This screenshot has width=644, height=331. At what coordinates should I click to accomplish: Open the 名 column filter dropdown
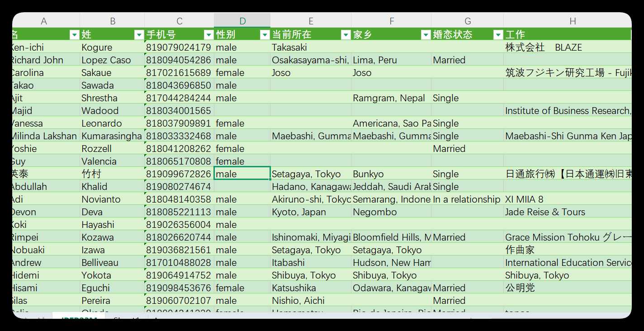[x=74, y=35]
